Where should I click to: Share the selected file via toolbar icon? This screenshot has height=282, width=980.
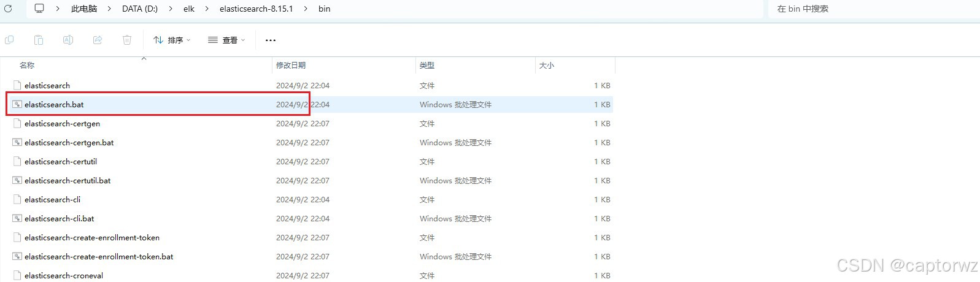click(98, 40)
